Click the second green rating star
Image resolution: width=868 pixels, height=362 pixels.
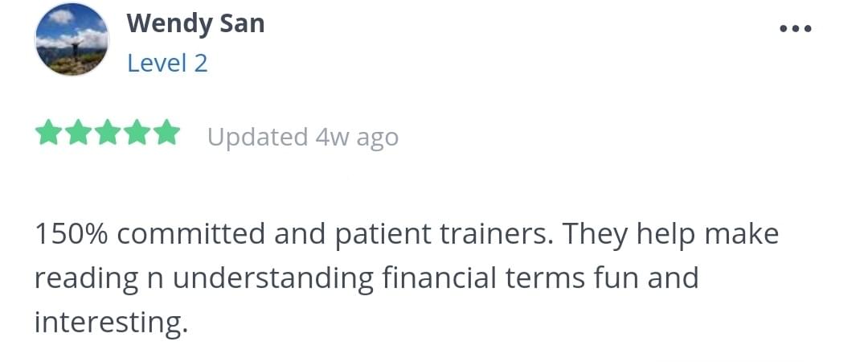pyautogui.click(x=77, y=134)
